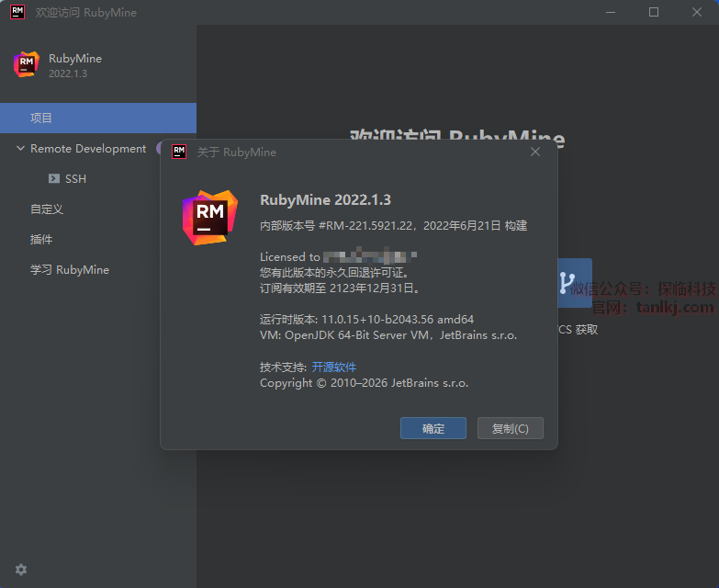Click the RM icon in main window title bar
The width and height of the screenshot is (719, 588).
(17, 12)
